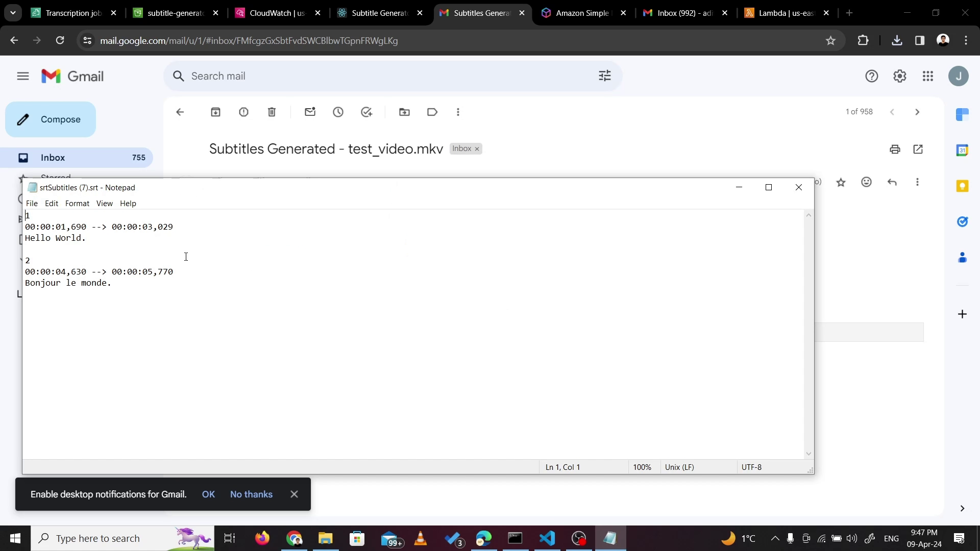Open the Move to folder icon
The image size is (980, 551).
(x=404, y=112)
